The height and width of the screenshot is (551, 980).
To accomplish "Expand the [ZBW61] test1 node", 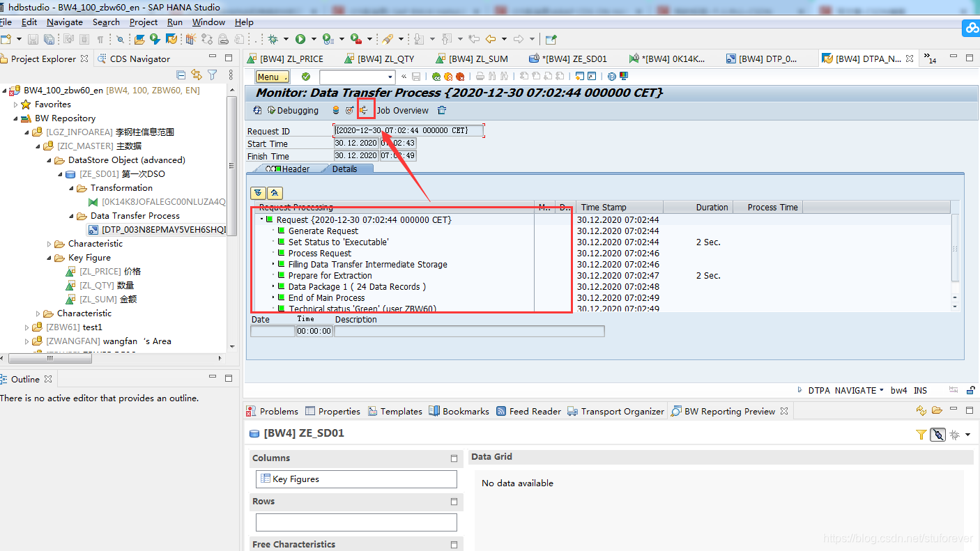I will 26,327.
